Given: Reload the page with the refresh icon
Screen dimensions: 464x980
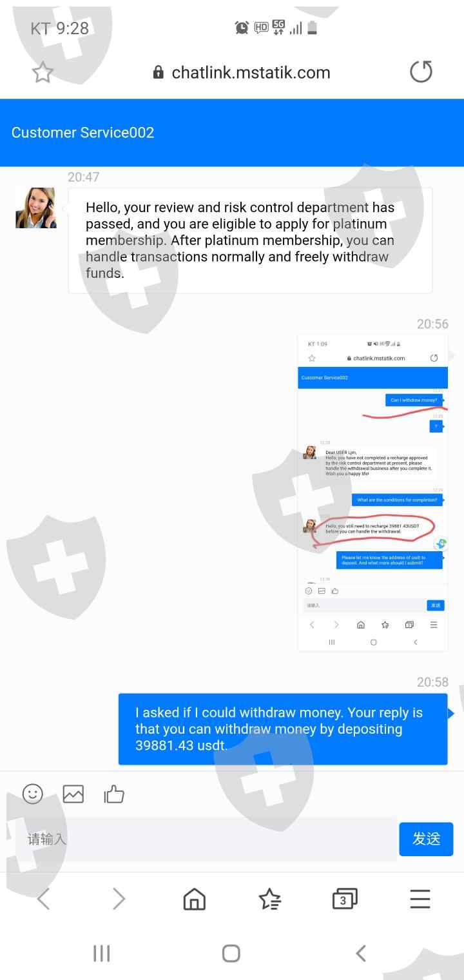Looking at the screenshot, I should tap(421, 72).
